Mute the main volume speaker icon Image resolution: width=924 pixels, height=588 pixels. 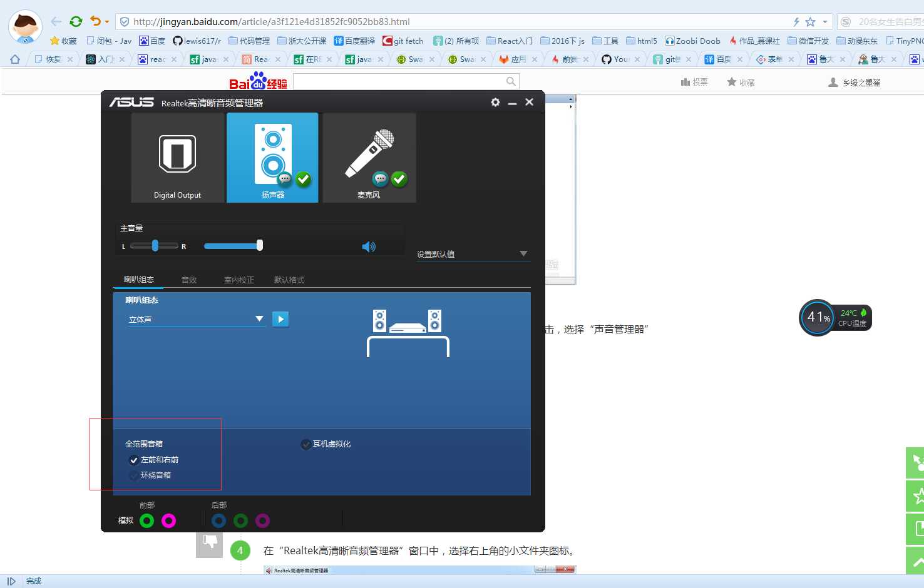(369, 246)
